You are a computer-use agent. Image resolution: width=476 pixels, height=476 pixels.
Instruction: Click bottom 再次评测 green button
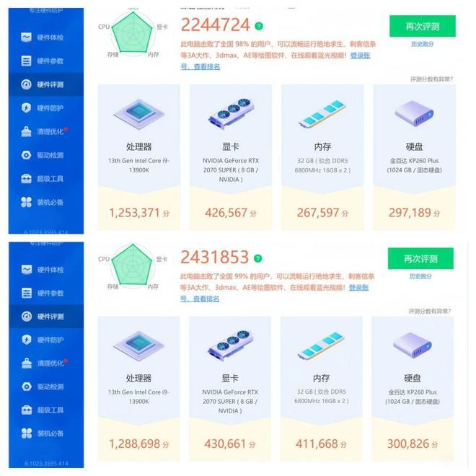[x=420, y=258]
